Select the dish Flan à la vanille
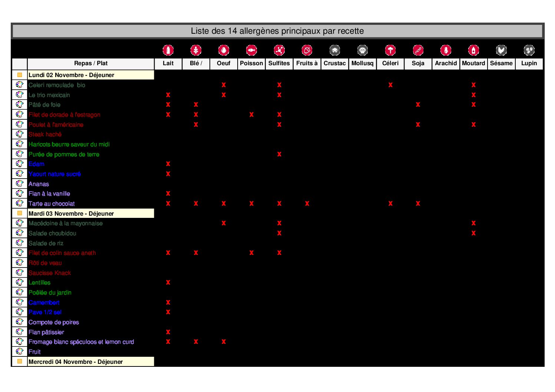The height and width of the screenshot is (392, 555). (x=49, y=193)
